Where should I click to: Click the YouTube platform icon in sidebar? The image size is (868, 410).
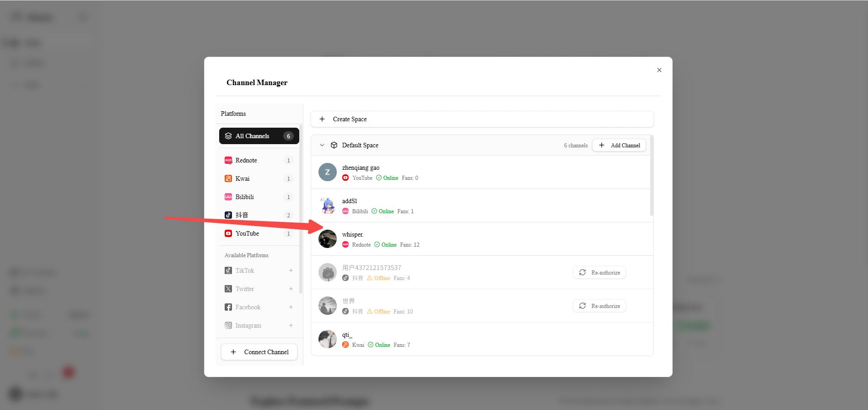(x=228, y=233)
